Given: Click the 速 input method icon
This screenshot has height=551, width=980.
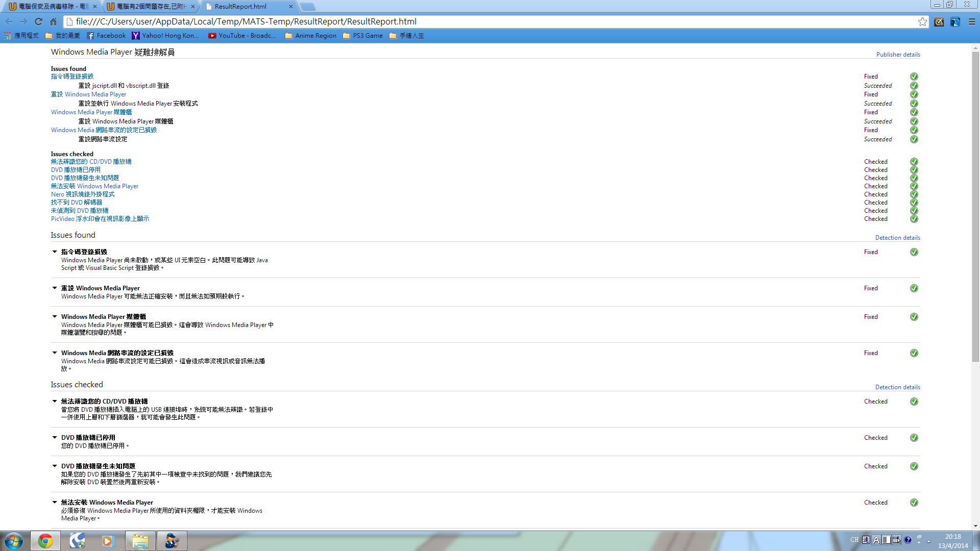Looking at the screenshot, I should click(x=866, y=540).
